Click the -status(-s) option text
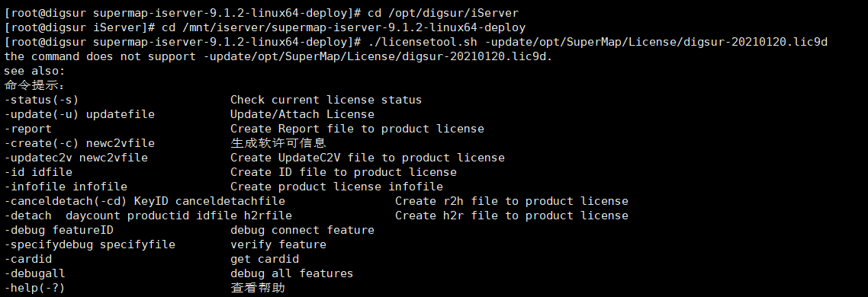 pos(41,100)
